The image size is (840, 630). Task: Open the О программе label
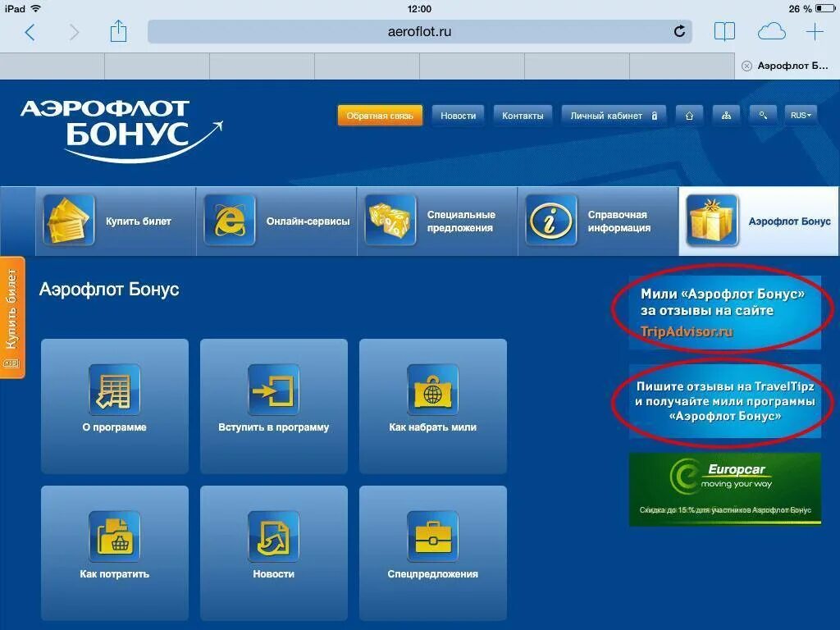click(114, 427)
